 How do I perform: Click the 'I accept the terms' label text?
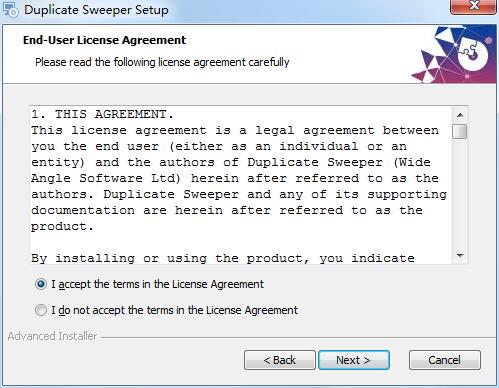tap(157, 284)
